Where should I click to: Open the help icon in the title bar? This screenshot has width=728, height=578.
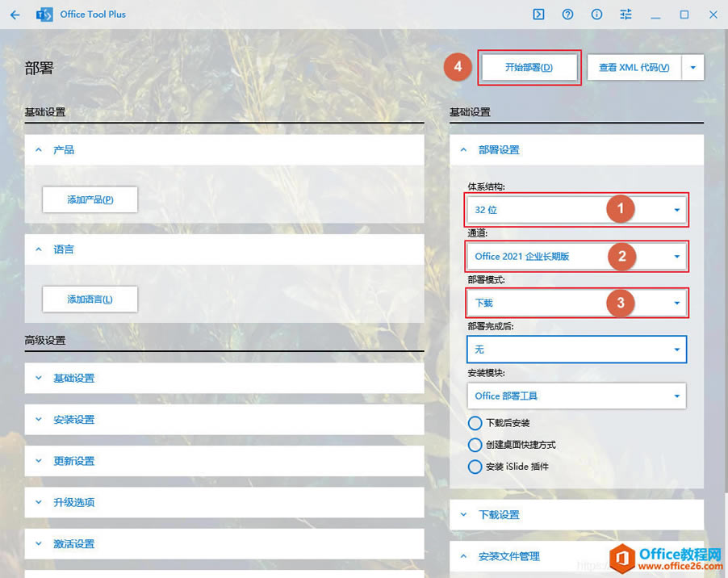[x=567, y=14]
